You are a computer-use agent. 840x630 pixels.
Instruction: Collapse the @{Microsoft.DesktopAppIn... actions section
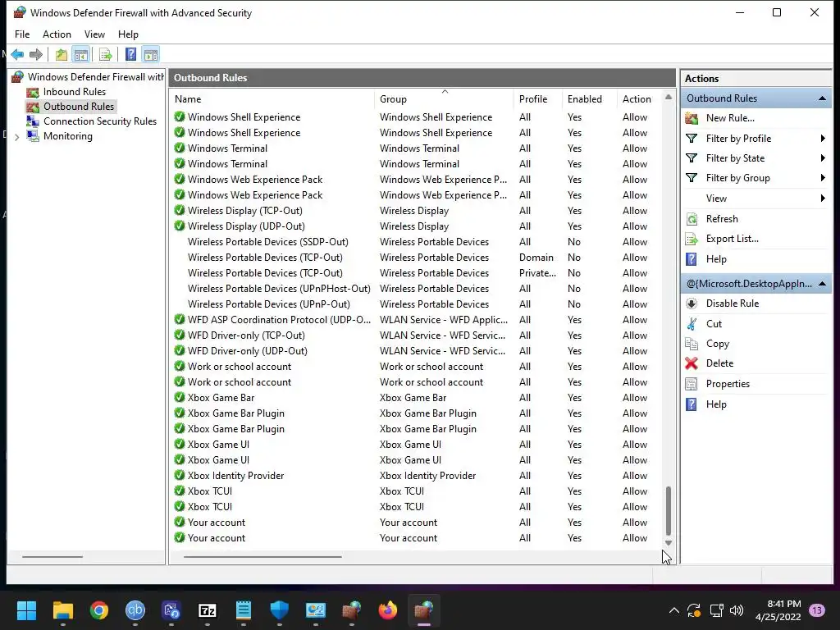822,284
